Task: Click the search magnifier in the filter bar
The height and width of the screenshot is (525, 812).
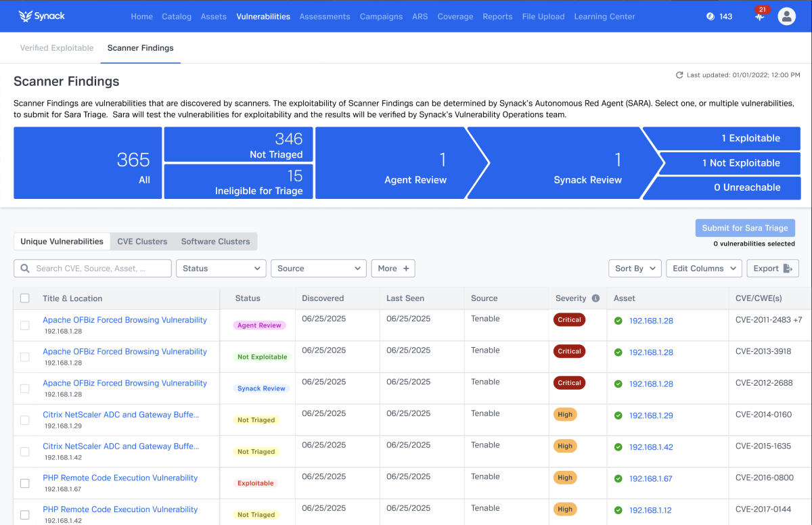Action: [24, 268]
